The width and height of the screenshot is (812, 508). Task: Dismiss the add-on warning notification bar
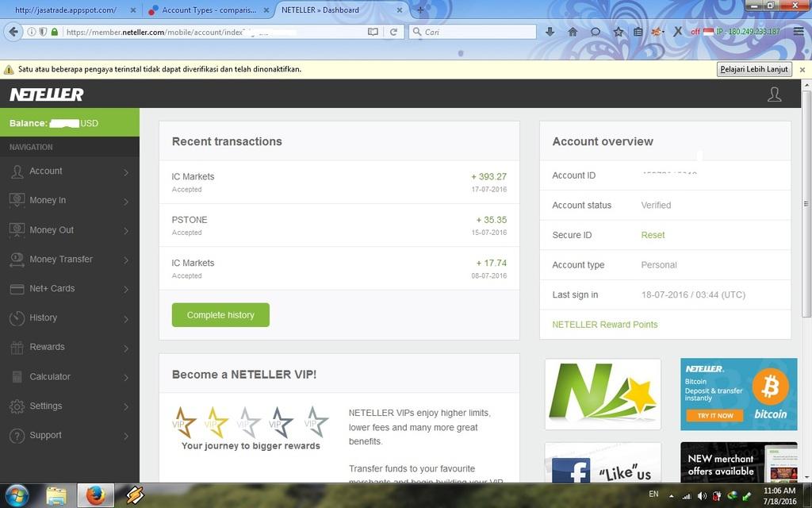click(x=802, y=70)
